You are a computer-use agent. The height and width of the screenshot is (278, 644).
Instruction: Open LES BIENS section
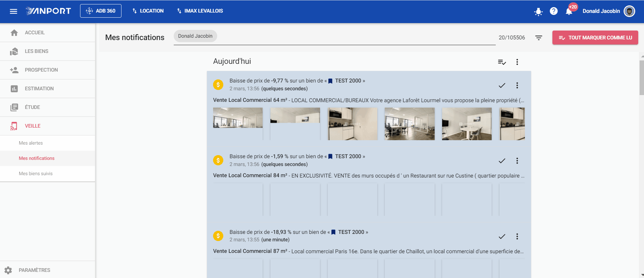point(48,51)
